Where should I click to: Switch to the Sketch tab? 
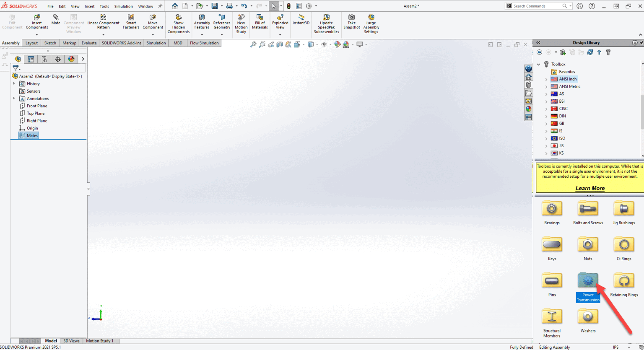[x=50, y=43]
